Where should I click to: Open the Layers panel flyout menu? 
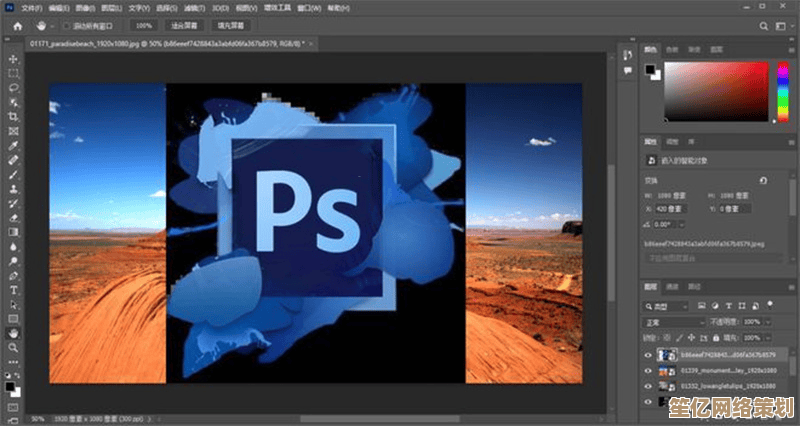click(x=792, y=287)
